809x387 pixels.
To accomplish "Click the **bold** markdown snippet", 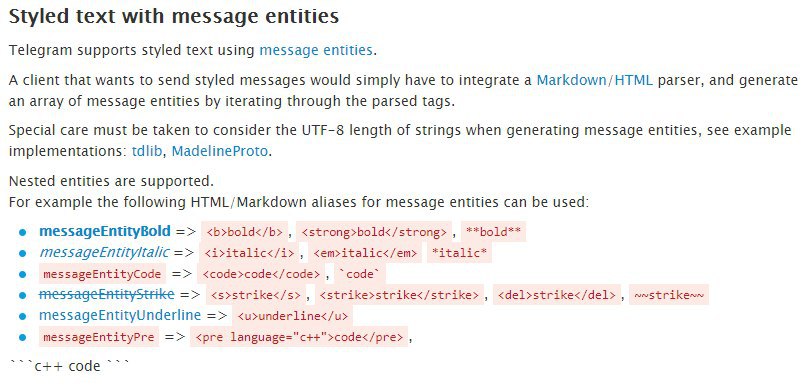I will pos(493,232).
